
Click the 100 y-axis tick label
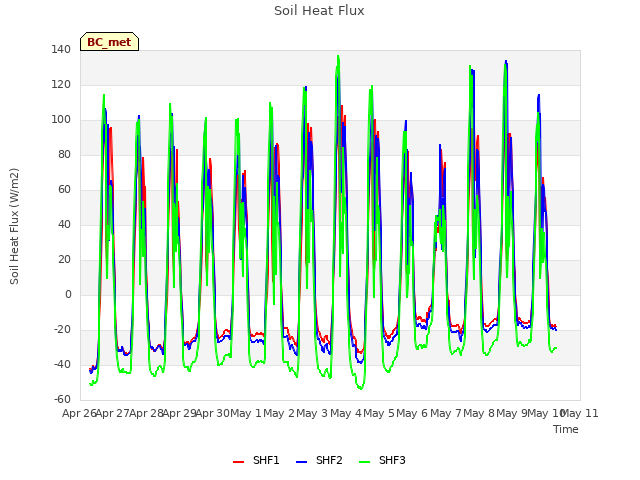coord(61,120)
